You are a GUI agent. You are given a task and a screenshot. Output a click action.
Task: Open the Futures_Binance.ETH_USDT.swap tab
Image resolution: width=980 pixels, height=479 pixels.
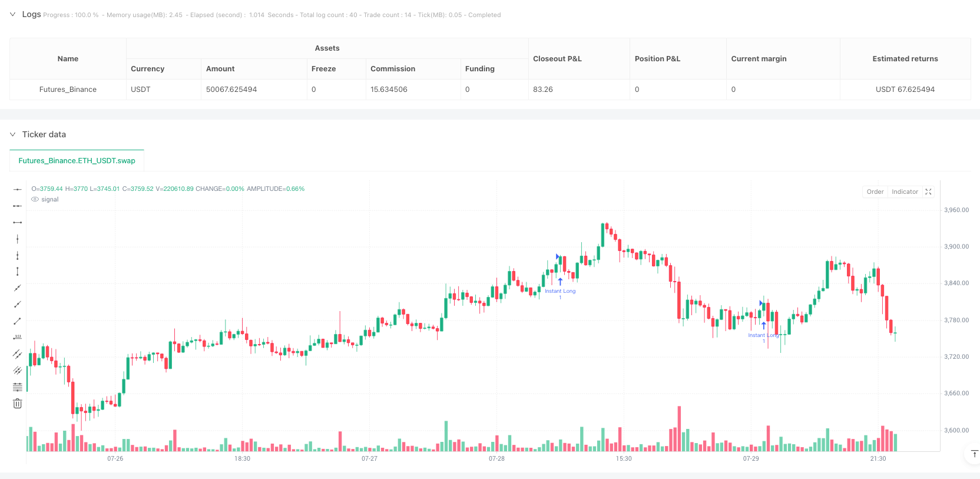77,160
